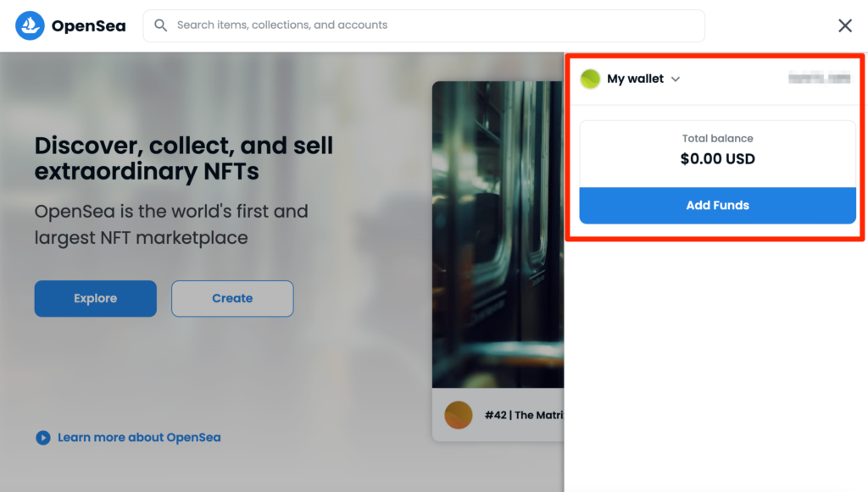Expand the My wallet chevron arrow
868x492 pixels.
tap(676, 80)
